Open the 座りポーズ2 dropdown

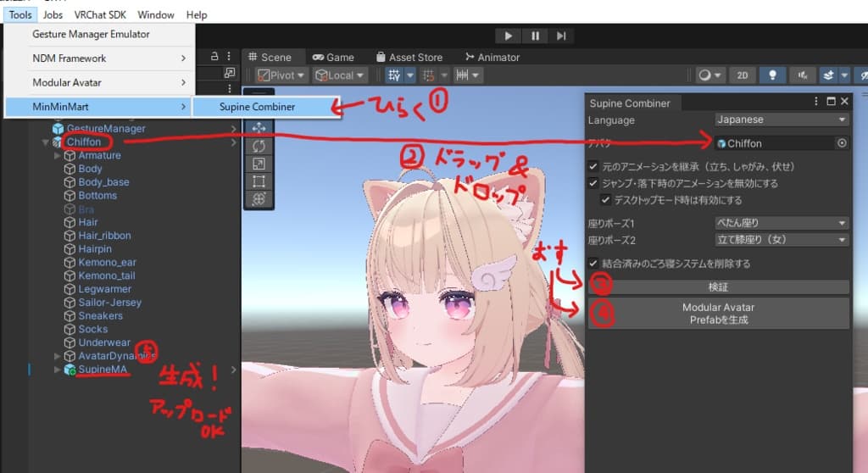pyautogui.click(x=782, y=240)
